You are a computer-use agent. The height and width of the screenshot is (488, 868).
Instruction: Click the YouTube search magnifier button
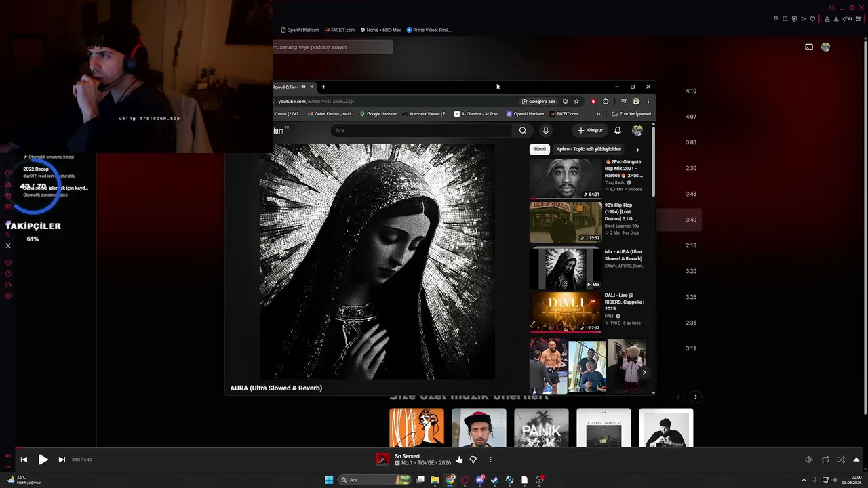pos(522,130)
